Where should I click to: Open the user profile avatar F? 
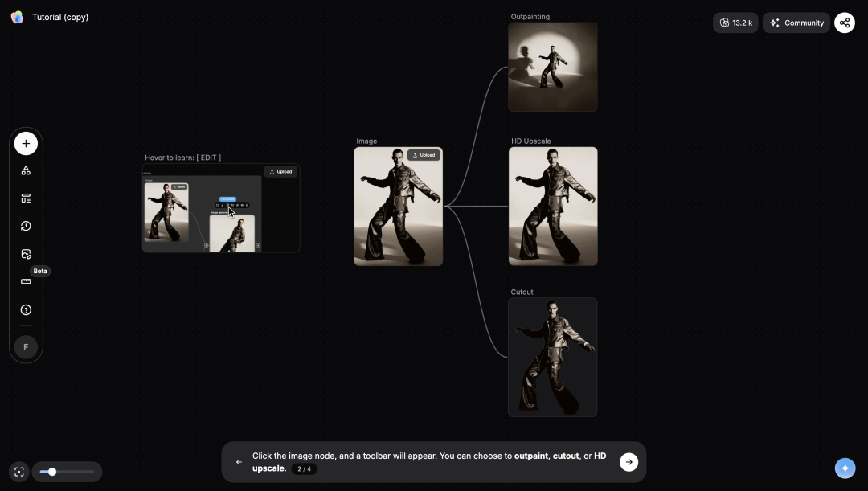pos(26,347)
